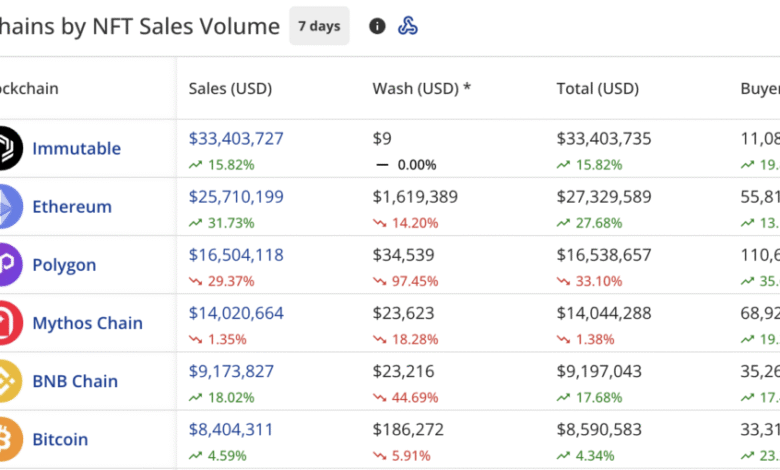Open the Polygon link
Viewport: 780px width, 470px height.
[x=64, y=265]
